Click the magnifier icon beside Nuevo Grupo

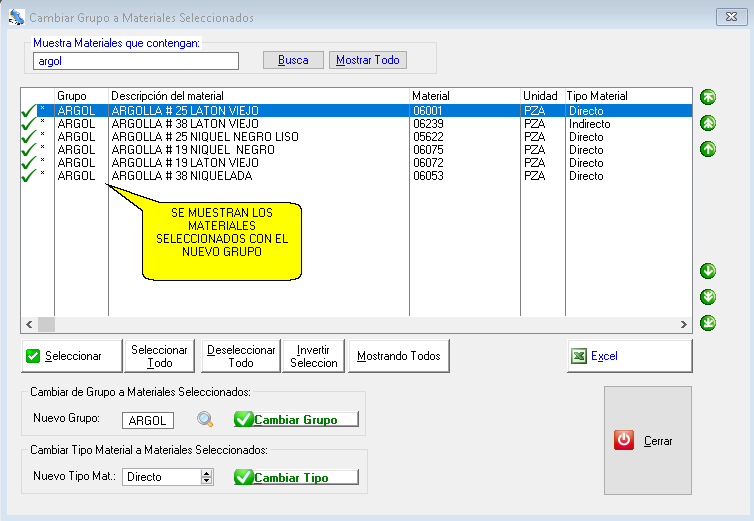pos(205,420)
